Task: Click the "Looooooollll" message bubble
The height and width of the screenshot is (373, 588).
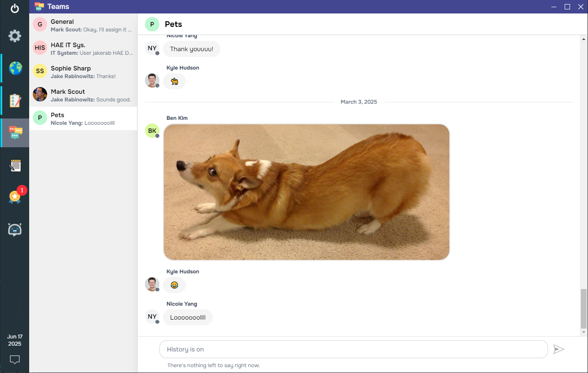Action: click(x=188, y=317)
